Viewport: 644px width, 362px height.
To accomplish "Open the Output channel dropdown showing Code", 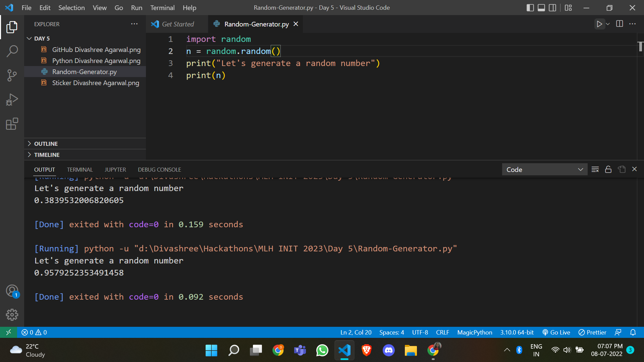I will (544, 169).
